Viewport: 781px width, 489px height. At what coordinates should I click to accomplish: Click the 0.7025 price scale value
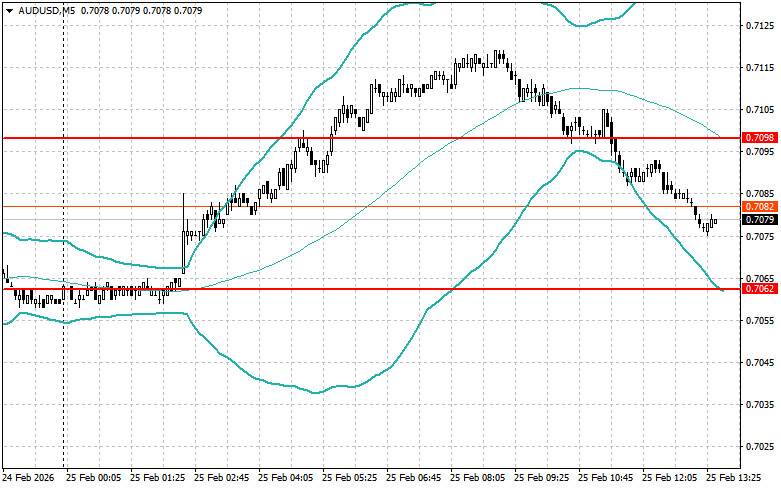[760, 447]
